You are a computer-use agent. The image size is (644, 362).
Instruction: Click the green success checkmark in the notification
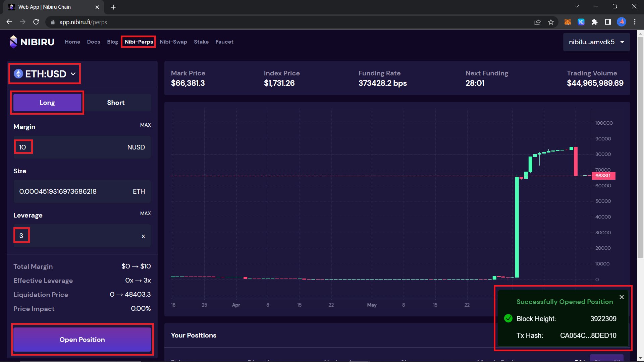tap(508, 319)
